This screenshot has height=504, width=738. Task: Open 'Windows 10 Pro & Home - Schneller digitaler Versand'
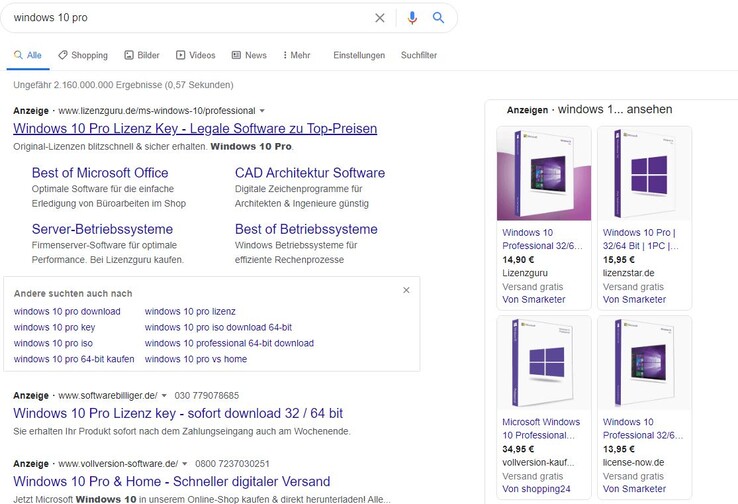pos(171,481)
